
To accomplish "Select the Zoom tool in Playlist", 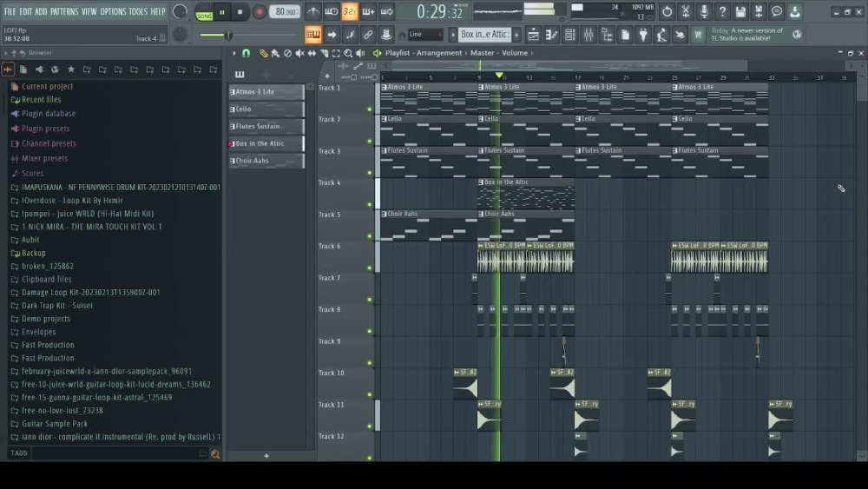I will click(348, 53).
